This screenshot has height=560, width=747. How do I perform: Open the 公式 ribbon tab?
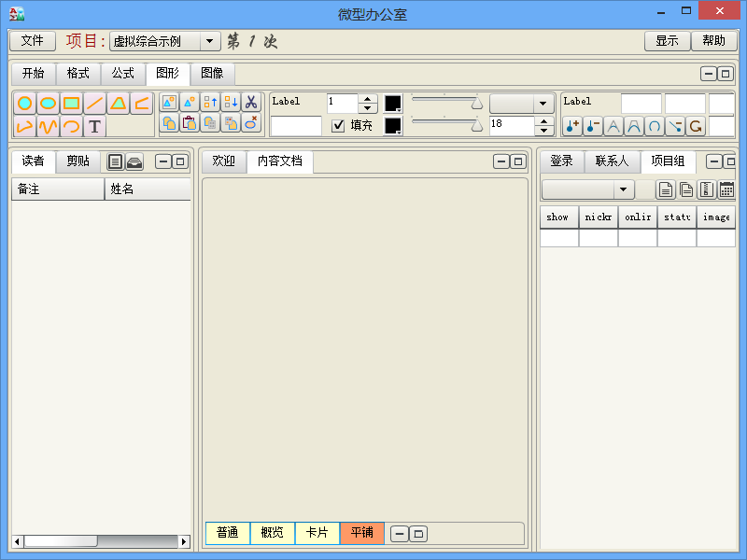123,74
